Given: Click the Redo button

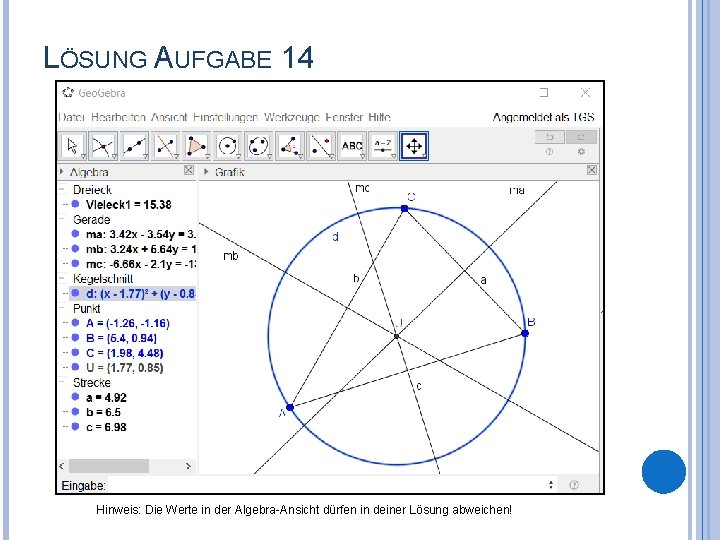Looking at the screenshot, I should pos(581,137).
